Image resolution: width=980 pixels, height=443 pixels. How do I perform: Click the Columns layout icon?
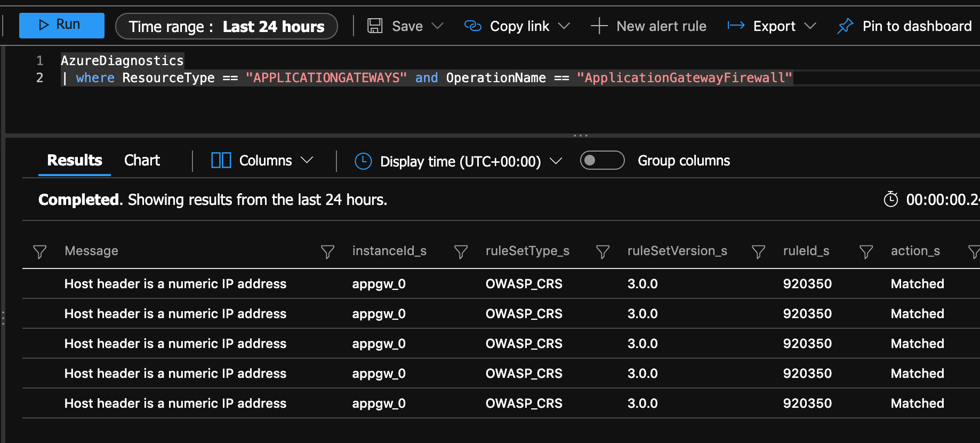[x=221, y=160]
